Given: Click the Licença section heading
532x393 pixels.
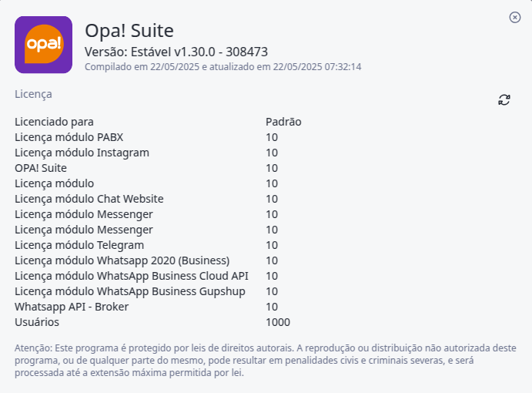Looking at the screenshot, I should coord(33,94).
